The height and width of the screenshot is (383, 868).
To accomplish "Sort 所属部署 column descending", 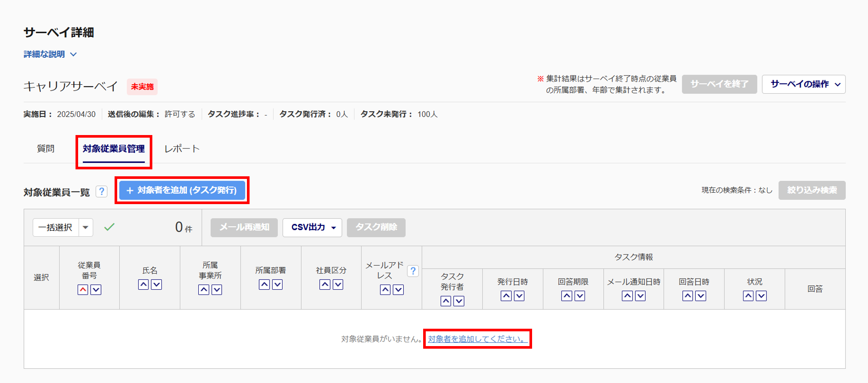I will coord(277,284).
